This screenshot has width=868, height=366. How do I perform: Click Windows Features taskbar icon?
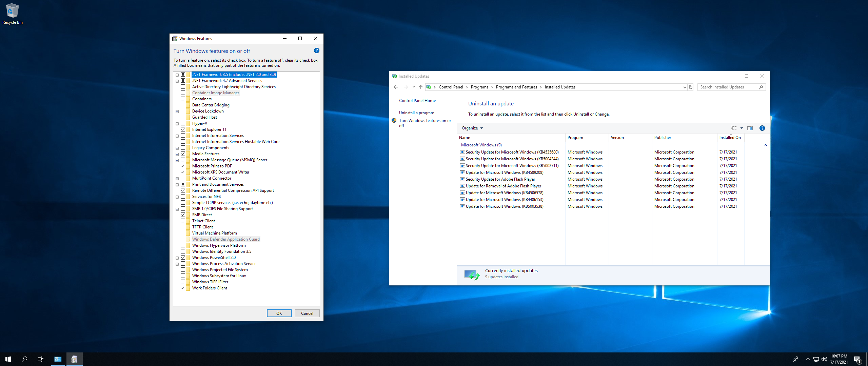(x=74, y=359)
